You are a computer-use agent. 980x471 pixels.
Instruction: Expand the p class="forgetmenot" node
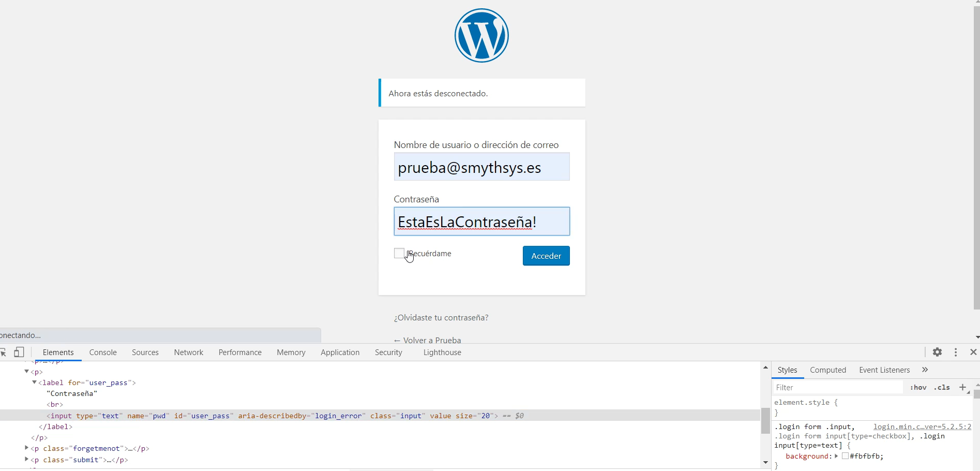[26, 448]
